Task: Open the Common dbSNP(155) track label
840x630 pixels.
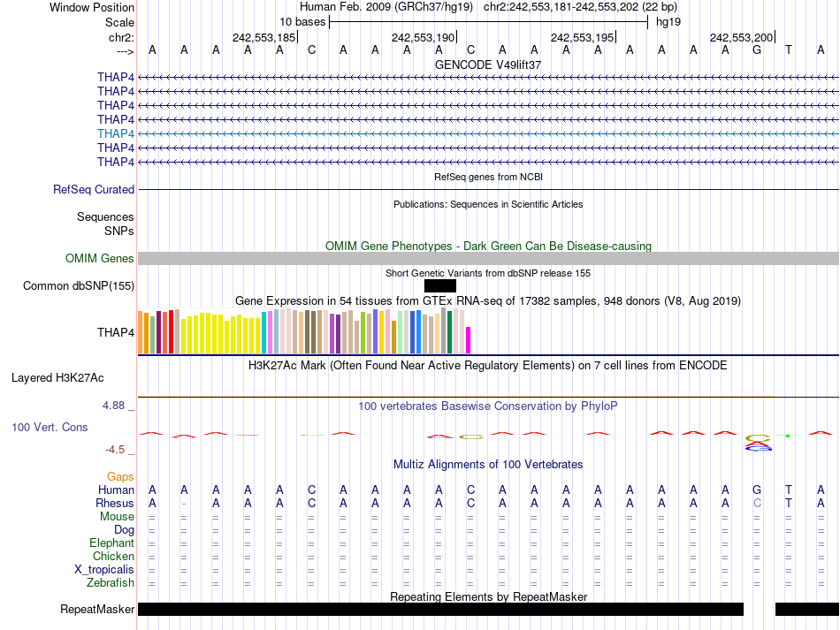Action: pyautogui.click(x=79, y=285)
